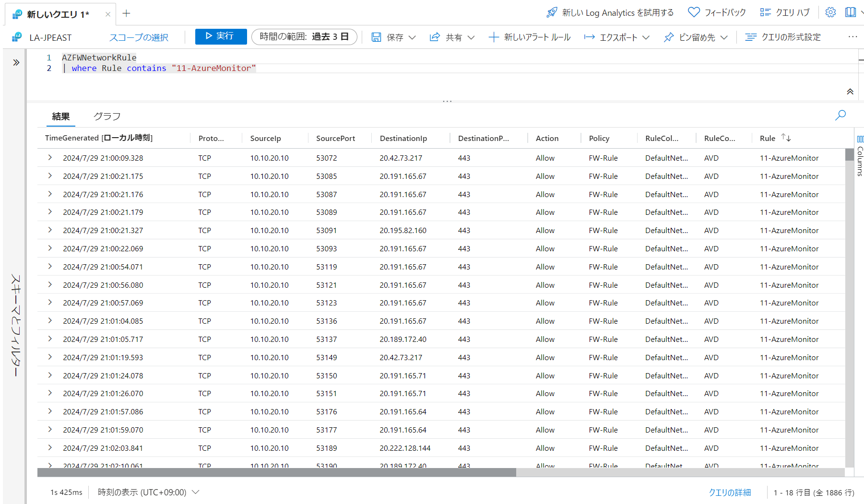The width and height of the screenshot is (864, 504).
Task: Add a new query tab
Action: click(x=126, y=13)
